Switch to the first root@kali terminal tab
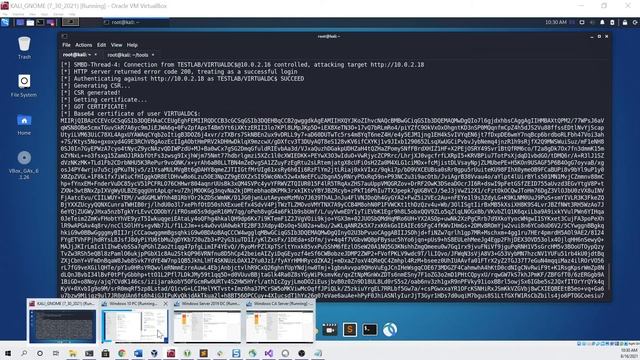 [x=80, y=55]
